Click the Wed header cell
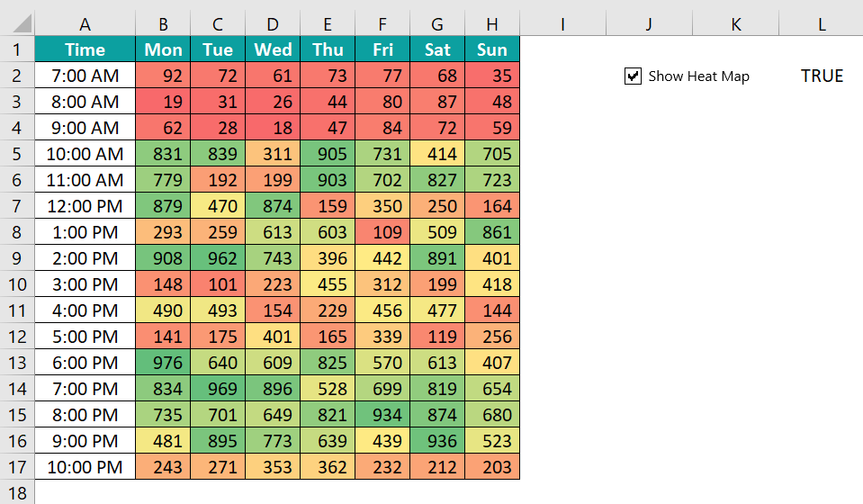 tap(273, 49)
